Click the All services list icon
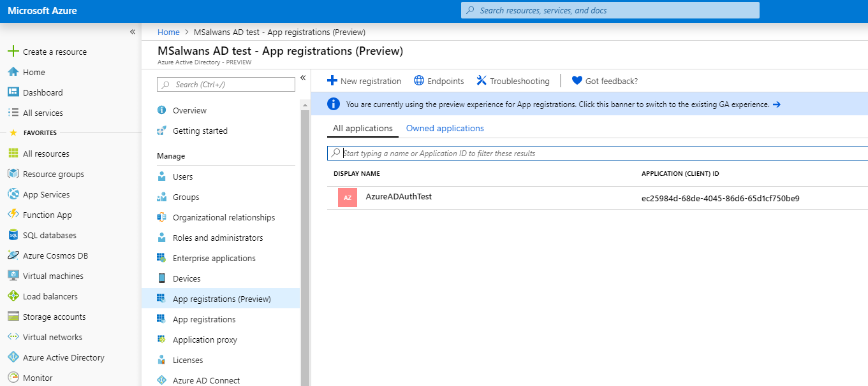The image size is (868, 386). (x=13, y=113)
